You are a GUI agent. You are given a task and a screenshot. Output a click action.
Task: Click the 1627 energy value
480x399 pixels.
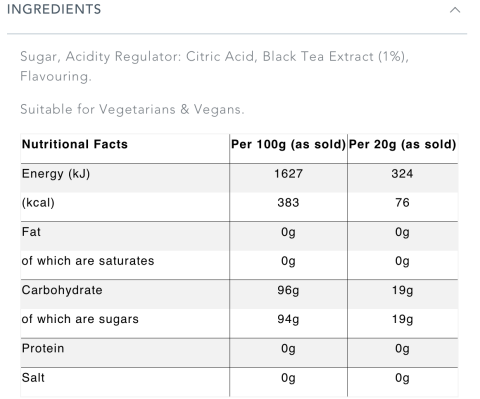tap(288, 174)
